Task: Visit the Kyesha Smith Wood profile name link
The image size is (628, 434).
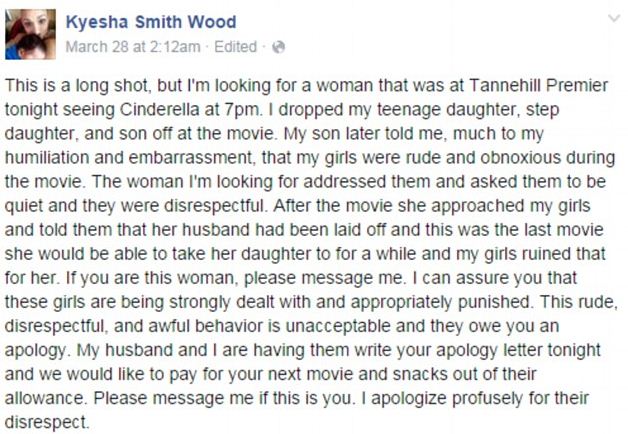Action: point(151,22)
